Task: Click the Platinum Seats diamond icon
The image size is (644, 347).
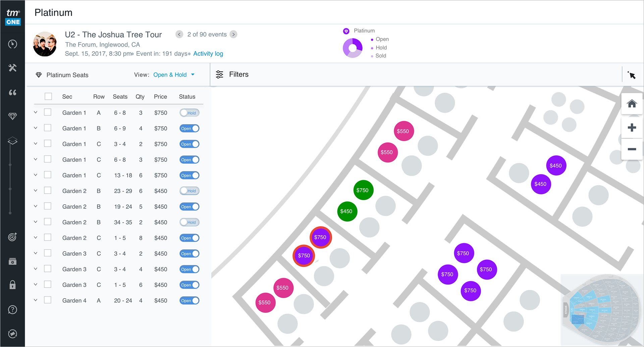Action: coord(39,75)
